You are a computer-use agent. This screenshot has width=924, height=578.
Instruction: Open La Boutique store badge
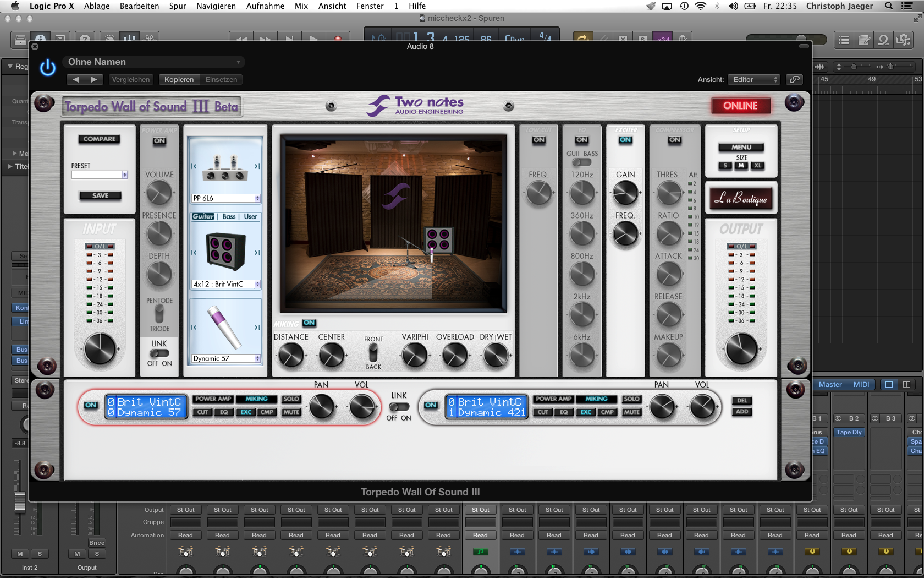pos(741,199)
